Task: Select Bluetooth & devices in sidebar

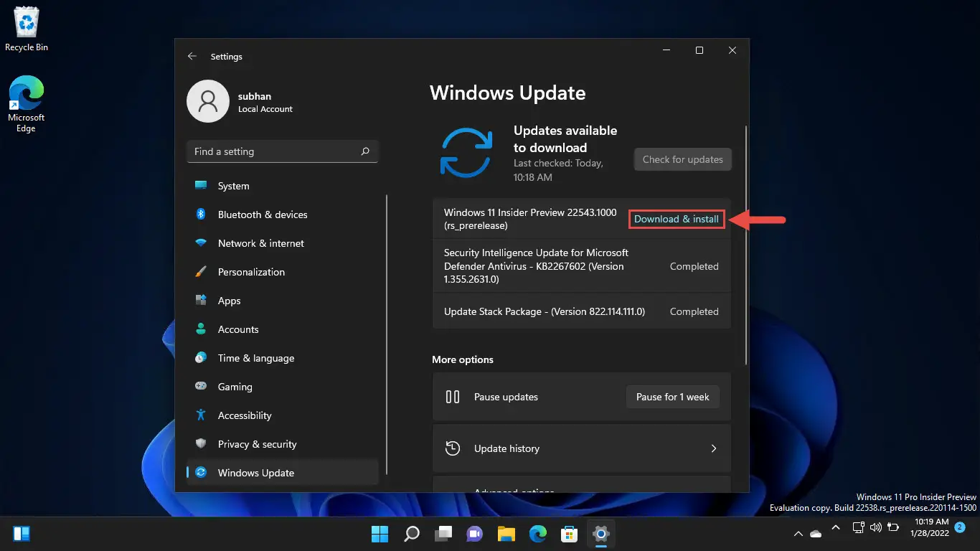Action: click(282, 215)
